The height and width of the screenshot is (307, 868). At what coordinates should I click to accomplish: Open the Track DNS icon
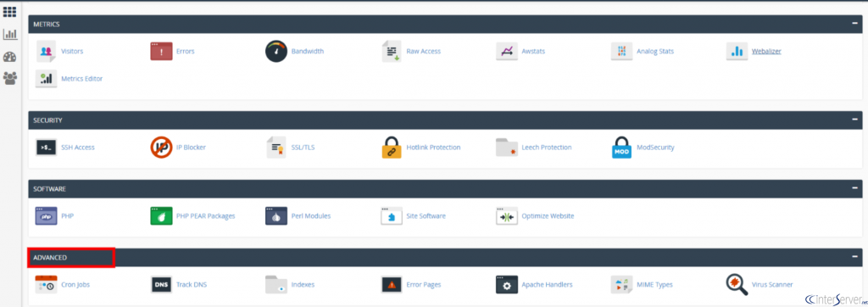(161, 284)
